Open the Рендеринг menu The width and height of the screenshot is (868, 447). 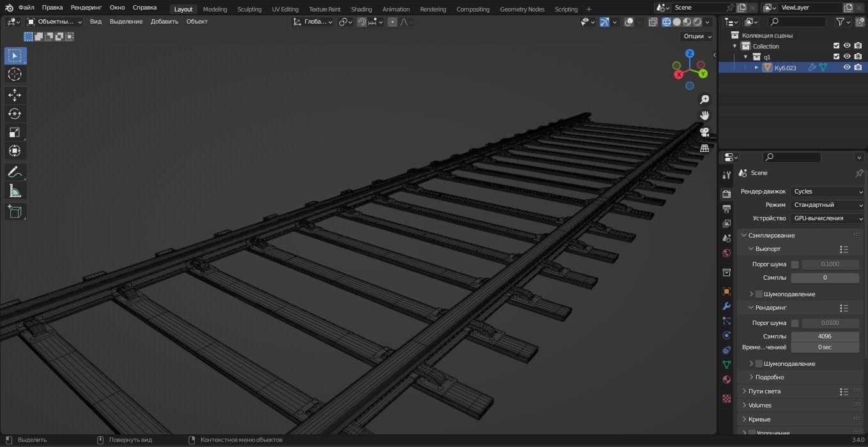tap(86, 8)
